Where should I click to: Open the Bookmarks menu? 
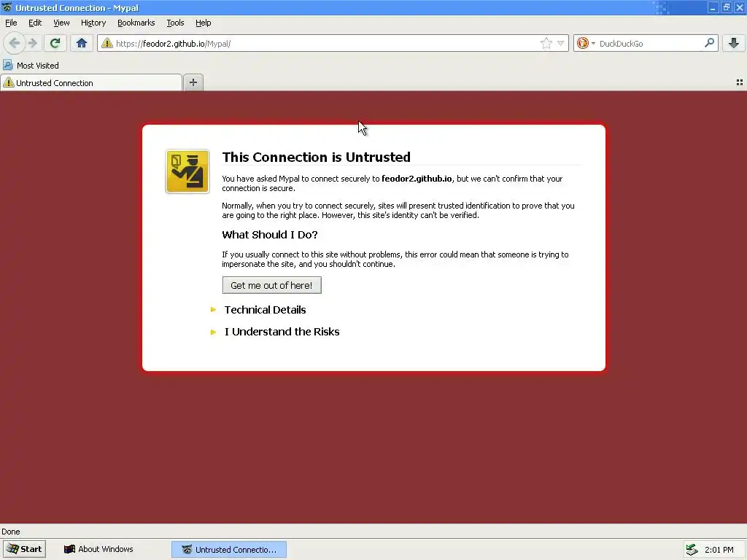(136, 23)
